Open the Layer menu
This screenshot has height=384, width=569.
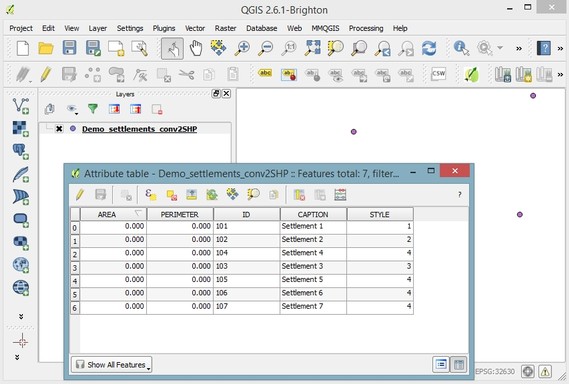click(x=98, y=28)
